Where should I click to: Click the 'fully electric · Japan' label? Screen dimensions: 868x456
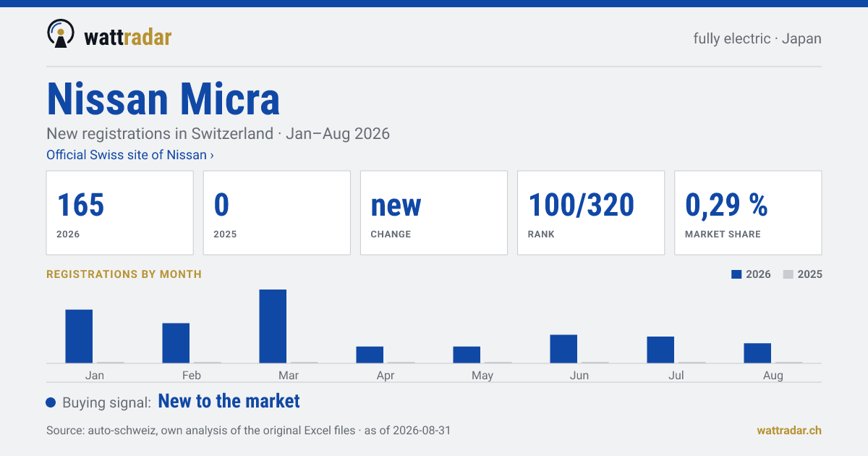(x=757, y=38)
